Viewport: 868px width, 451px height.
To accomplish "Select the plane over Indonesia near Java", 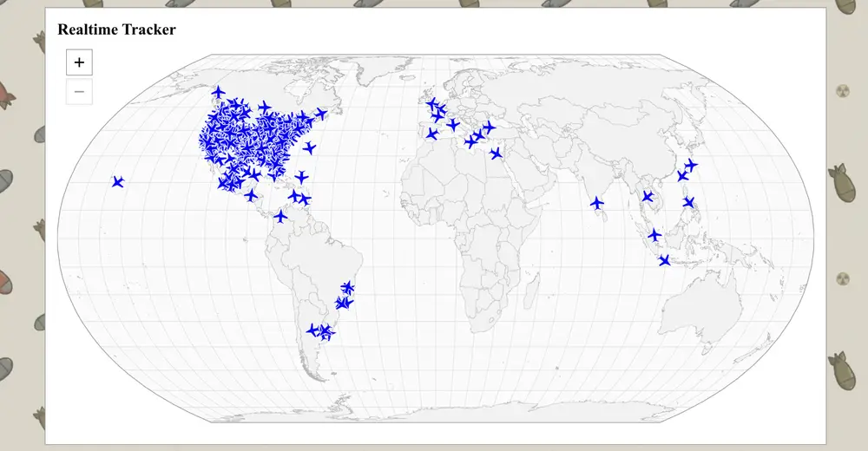I will (664, 260).
